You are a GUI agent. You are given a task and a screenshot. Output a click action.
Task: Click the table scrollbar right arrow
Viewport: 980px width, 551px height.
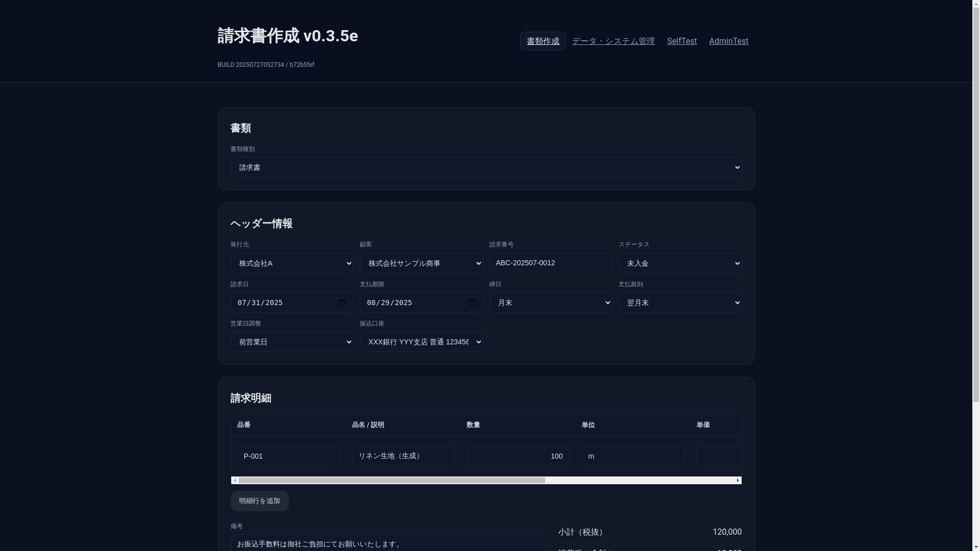point(738,481)
